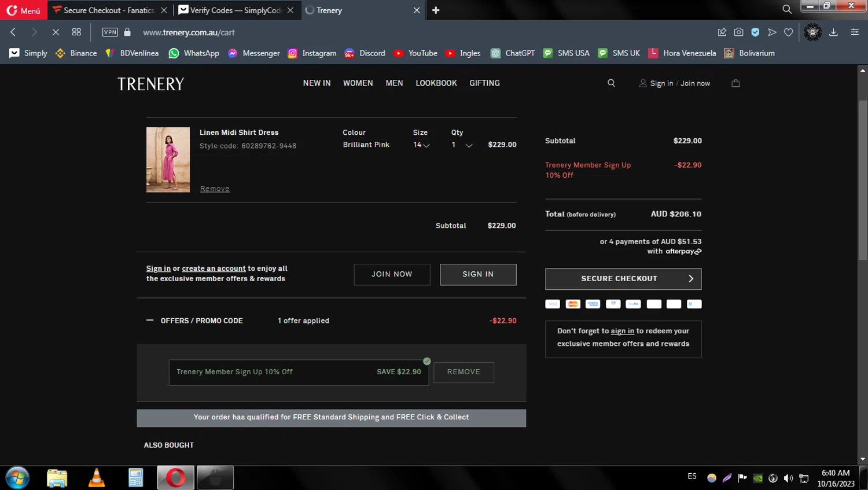Open the Qty dropdown
The height and width of the screenshot is (490, 868).
462,145
